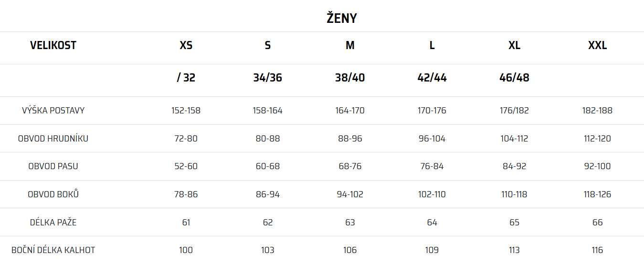Click the arm length value 65
Screen dimensions: 644x274
[x=514, y=223]
